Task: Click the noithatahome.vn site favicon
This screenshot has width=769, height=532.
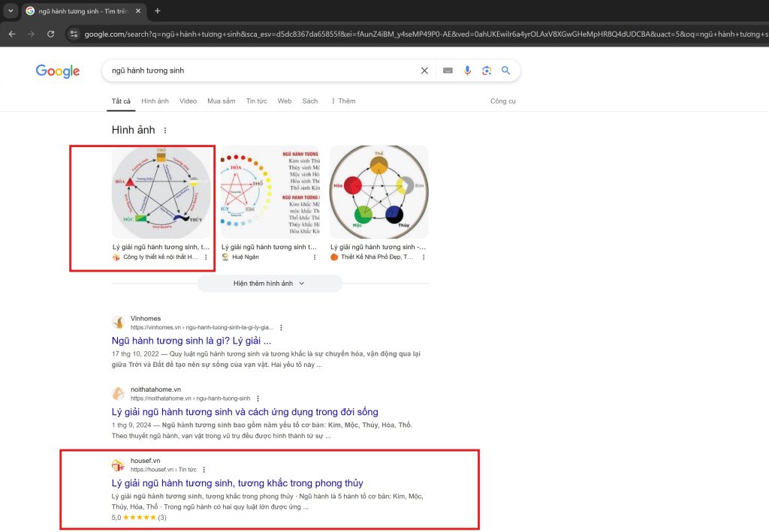Action: 118,393
